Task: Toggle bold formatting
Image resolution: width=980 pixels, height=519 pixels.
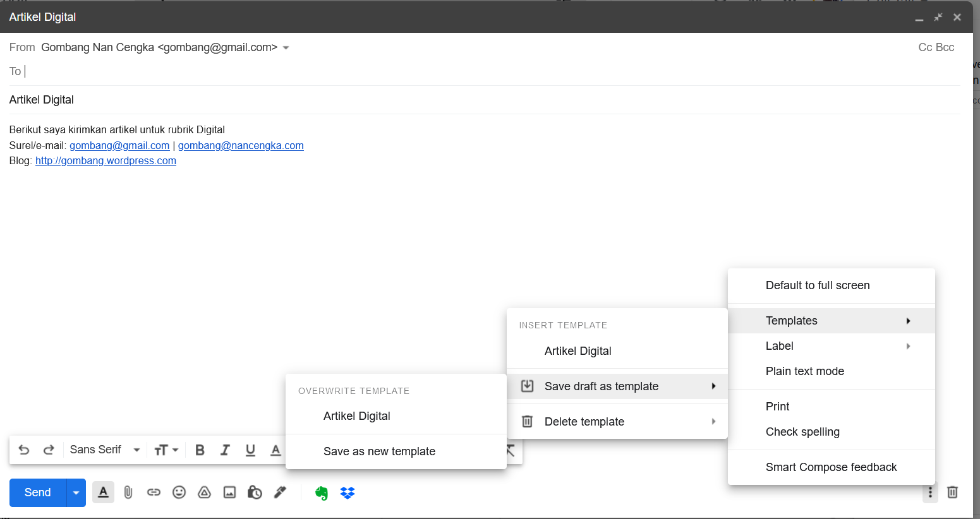Action: click(200, 450)
